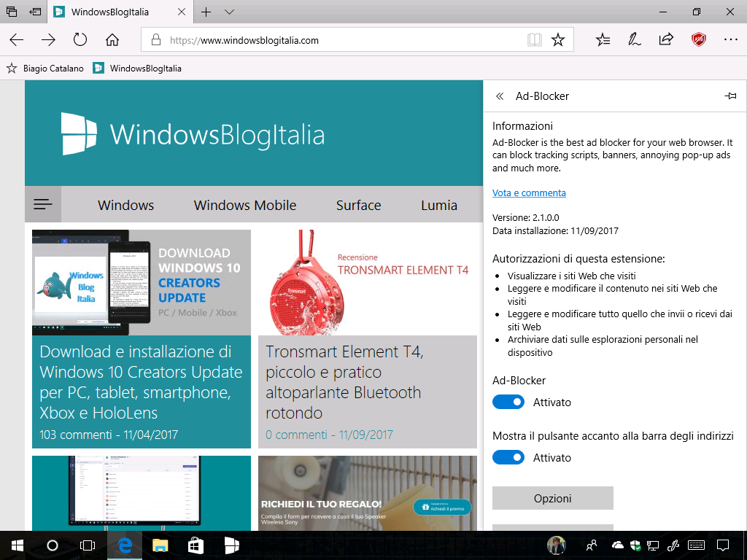747x560 pixels.
Task: Open Cortana circle on taskbar
Action: coord(53,545)
